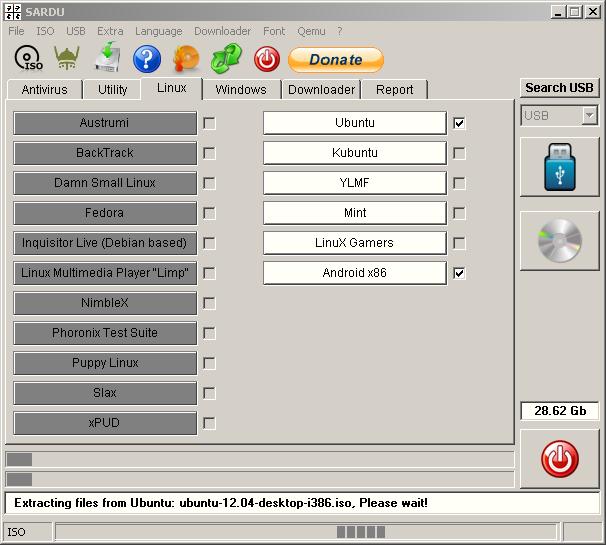This screenshot has height=545, width=606.
Task: Click the Ubuntu button
Action: tap(355, 123)
